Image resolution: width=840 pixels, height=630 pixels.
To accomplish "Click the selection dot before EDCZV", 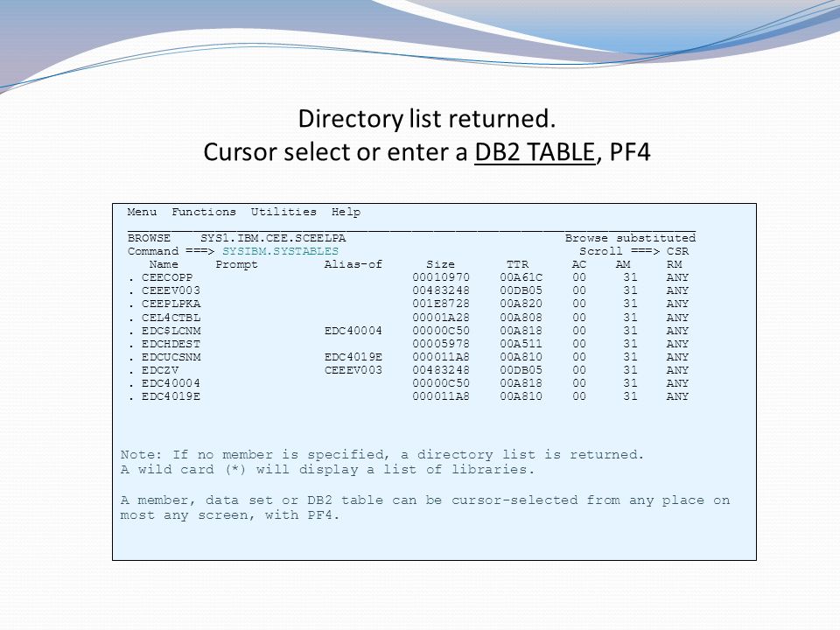I will click(x=130, y=372).
